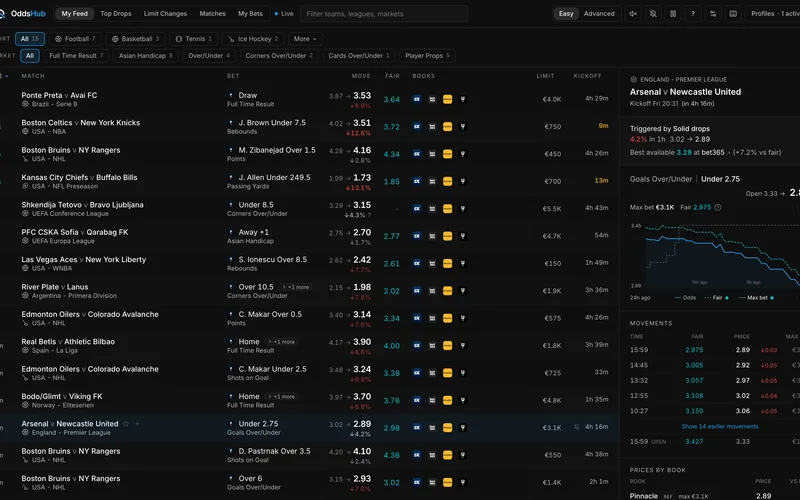800x500 pixels.
Task: Click trophy book icon in Arsenal row
Action: [463, 428]
